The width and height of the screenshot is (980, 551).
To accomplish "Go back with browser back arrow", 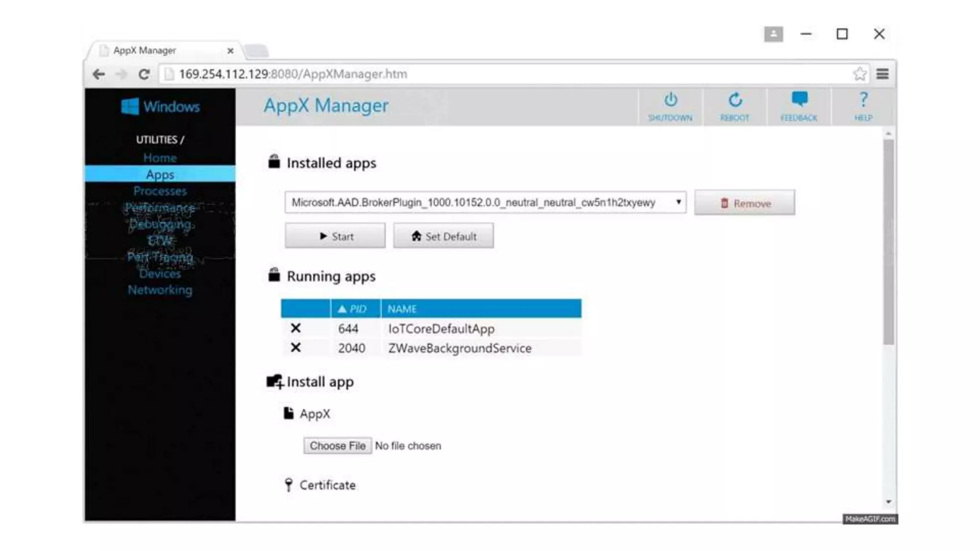I will pyautogui.click(x=99, y=74).
